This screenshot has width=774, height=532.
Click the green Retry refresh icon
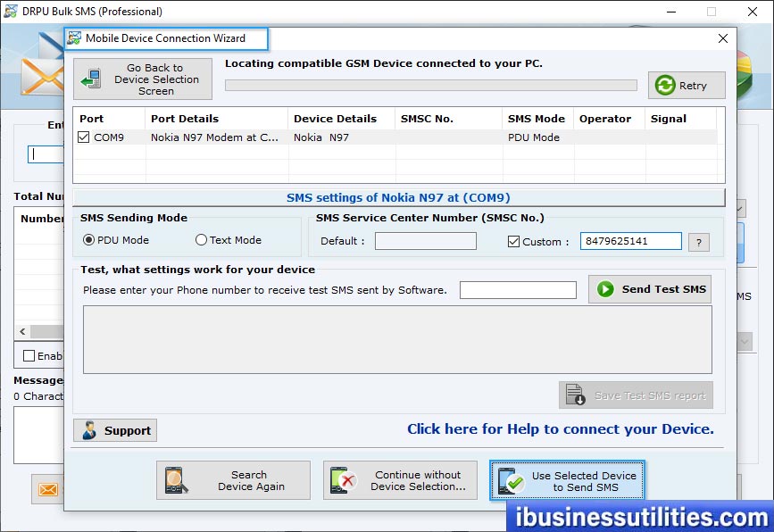click(x=665, y=86)
